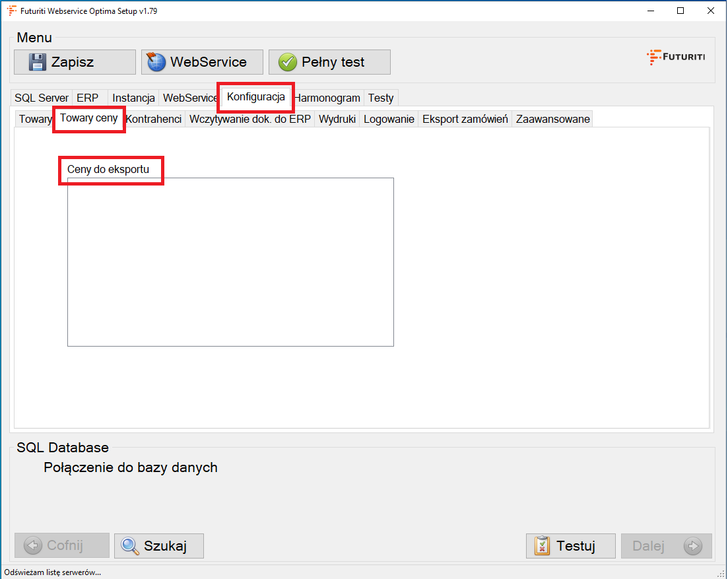
Task: Click the globe icon on WebService button
Action: point(156,62)
